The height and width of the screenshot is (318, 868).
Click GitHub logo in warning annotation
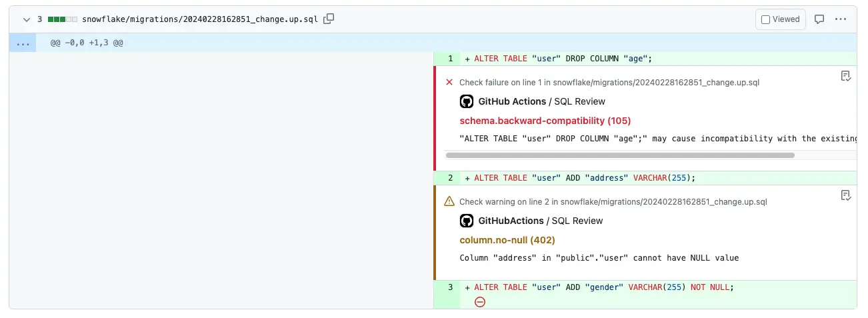click(467, 221)
